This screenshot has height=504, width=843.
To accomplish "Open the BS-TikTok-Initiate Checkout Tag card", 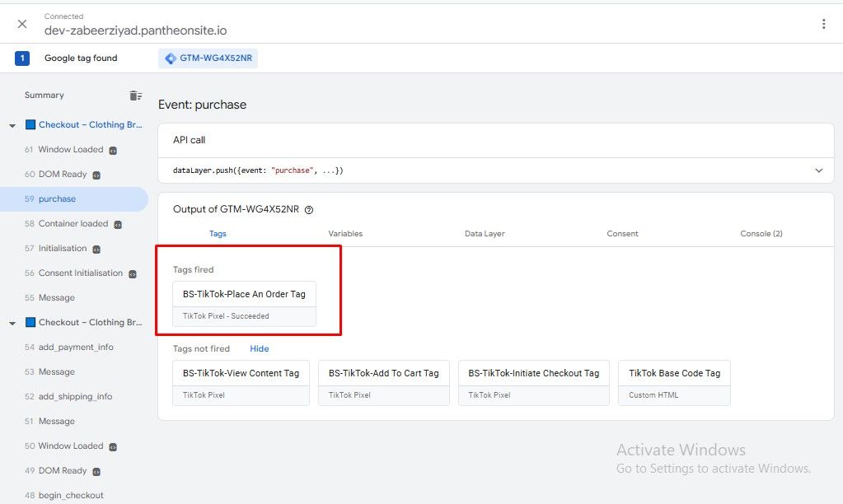I will pyautogui.click(x=534, y=383).
